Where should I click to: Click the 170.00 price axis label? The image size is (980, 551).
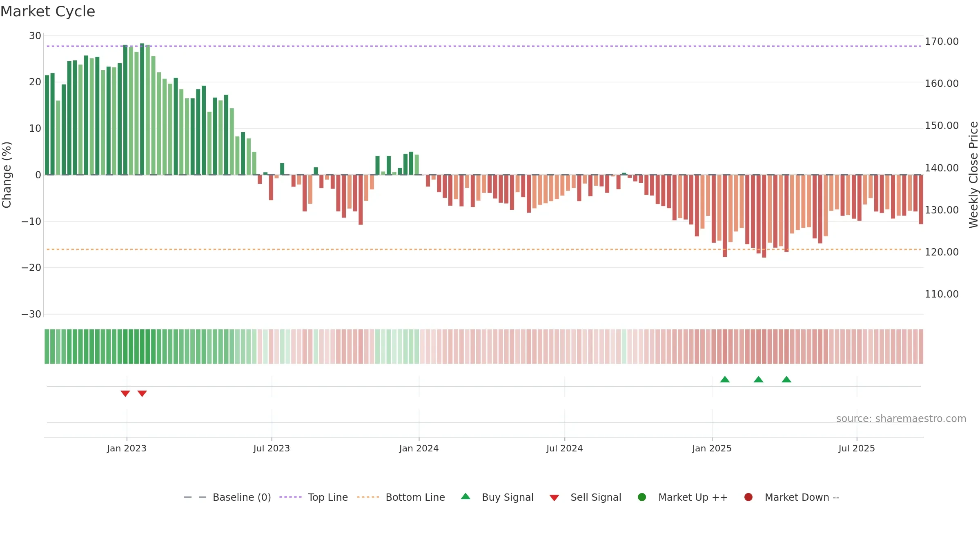[x=942, y=42]
